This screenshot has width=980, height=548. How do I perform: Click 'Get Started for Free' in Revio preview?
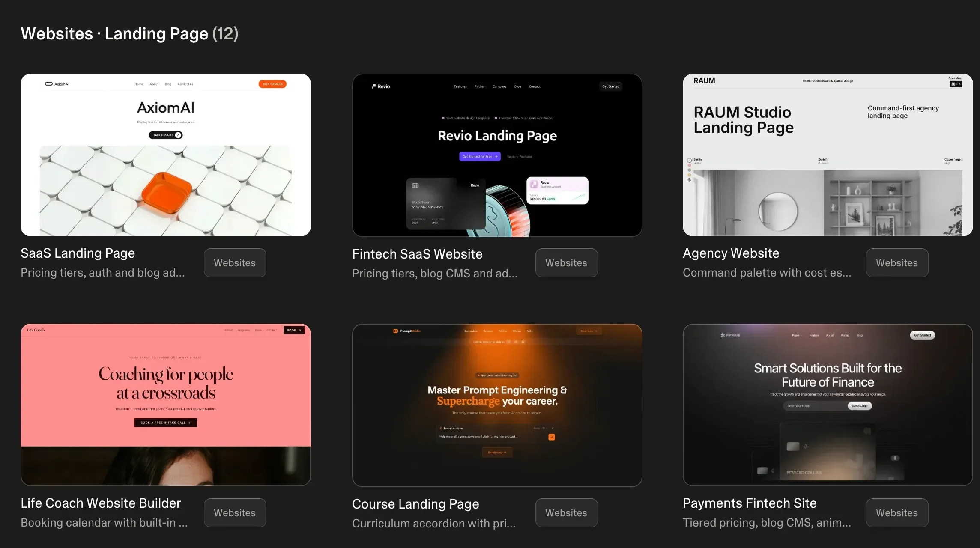coord(480,156)
